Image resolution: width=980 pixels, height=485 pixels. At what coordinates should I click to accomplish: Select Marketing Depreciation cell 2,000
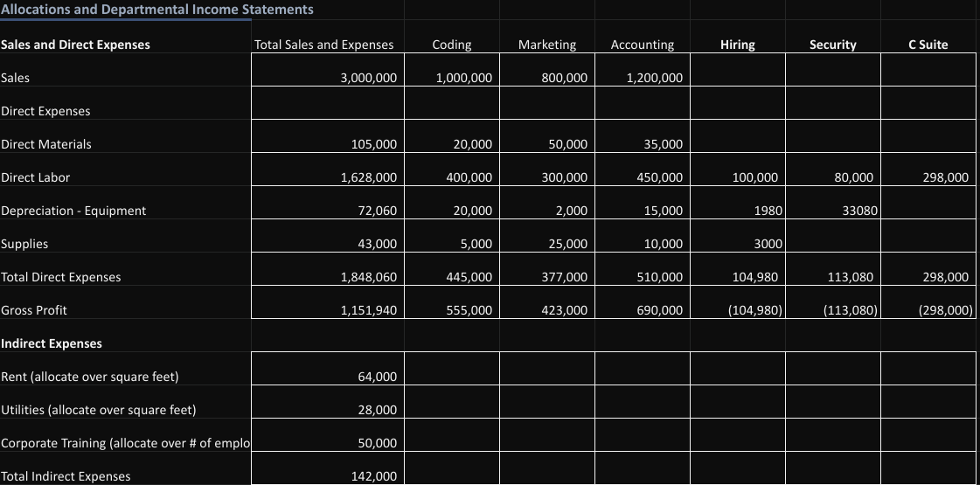pyautogui.click(x=547, y=203)
